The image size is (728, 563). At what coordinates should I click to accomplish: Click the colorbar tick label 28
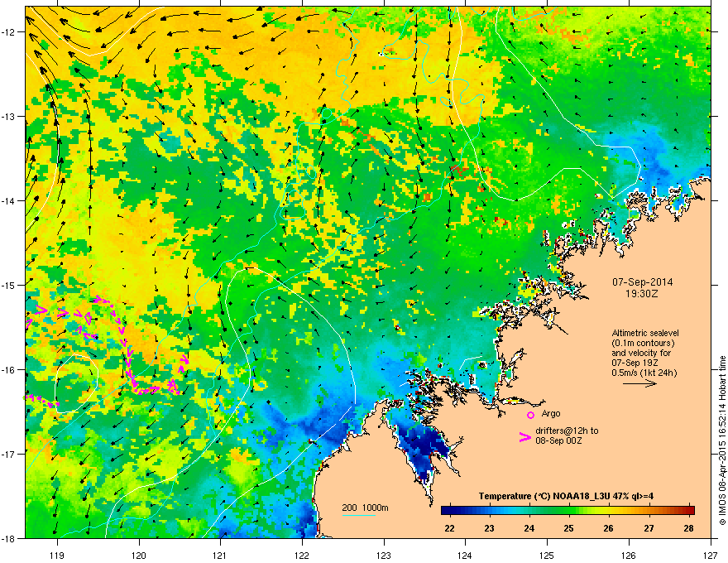[x=688, y=528]
